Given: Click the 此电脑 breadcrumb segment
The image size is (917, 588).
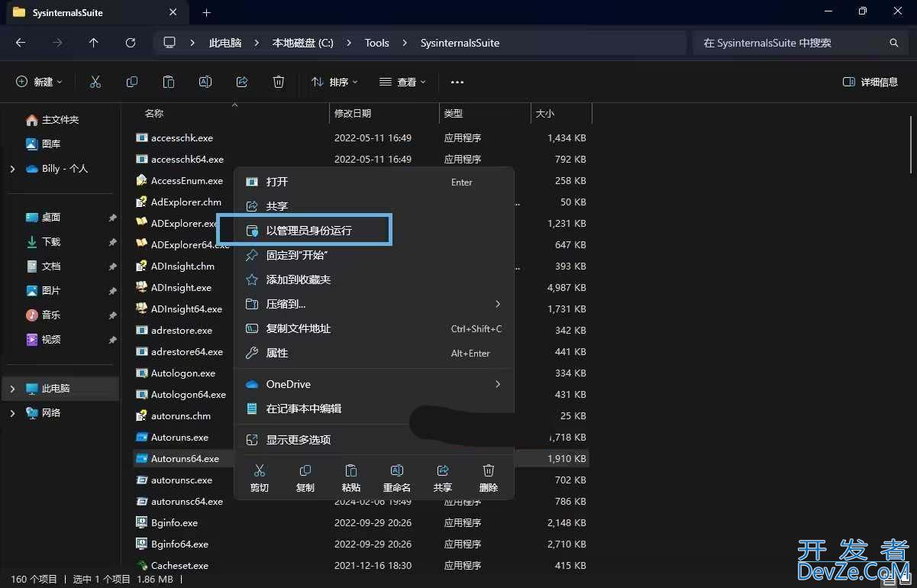Looking at the screenshot, I should coord(225,43).
